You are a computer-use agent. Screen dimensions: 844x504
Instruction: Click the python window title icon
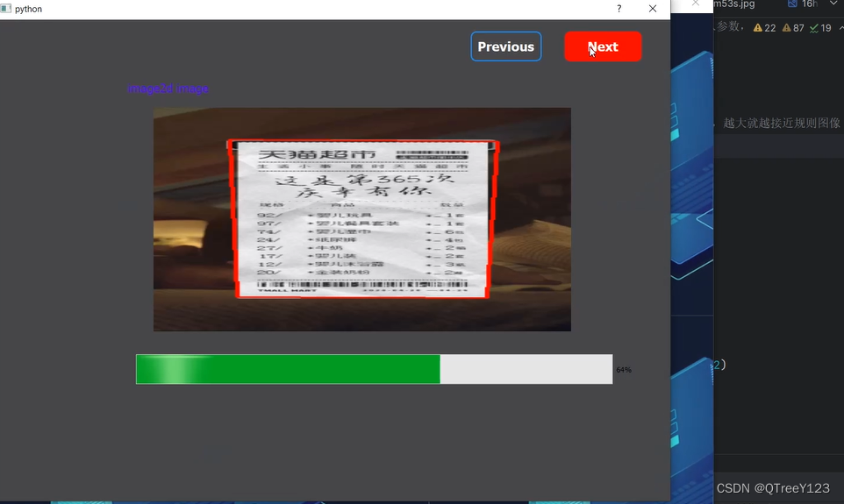(x=6, y=9)
